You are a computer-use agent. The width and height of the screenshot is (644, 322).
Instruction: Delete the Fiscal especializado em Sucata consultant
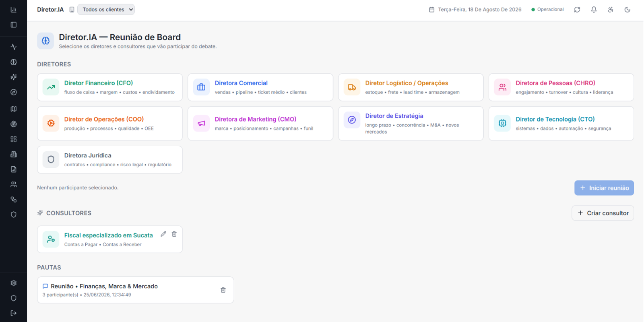[x=174, y=234]
